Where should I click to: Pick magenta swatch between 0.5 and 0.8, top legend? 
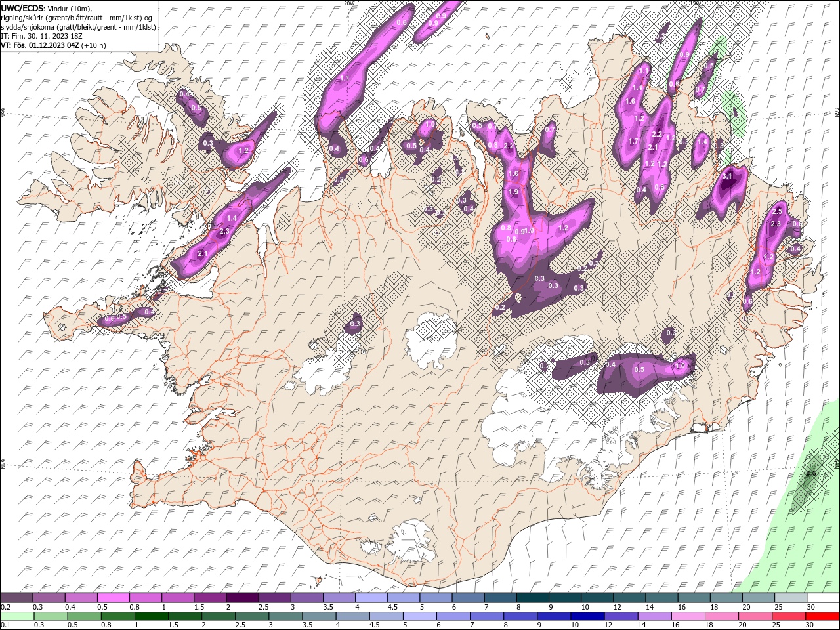113,598
